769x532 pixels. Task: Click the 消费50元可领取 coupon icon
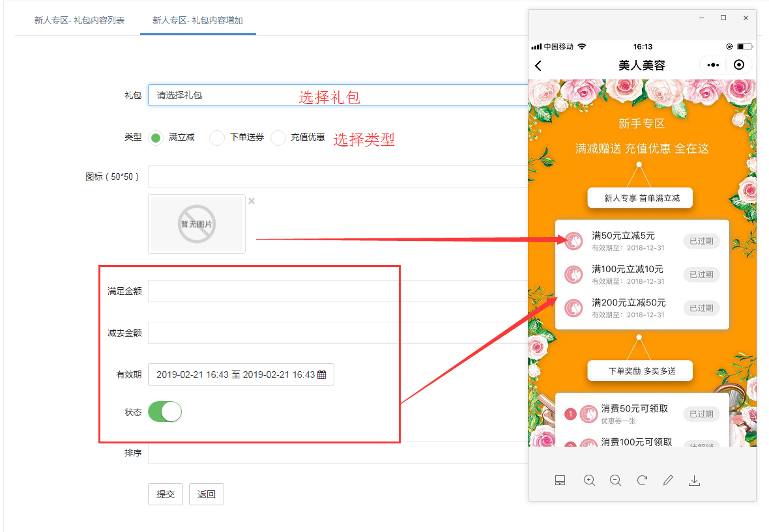point(588,414)
